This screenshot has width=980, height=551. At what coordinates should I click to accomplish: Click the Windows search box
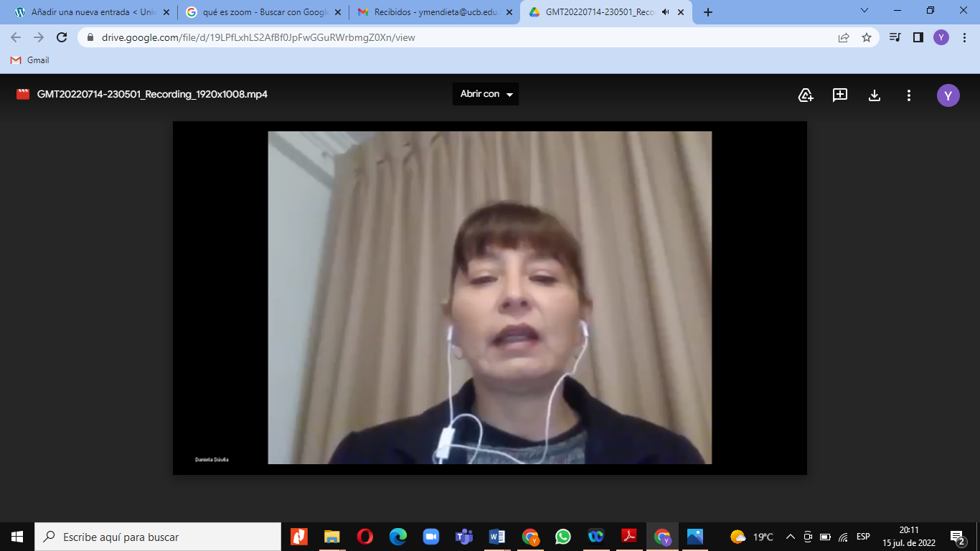158,537
